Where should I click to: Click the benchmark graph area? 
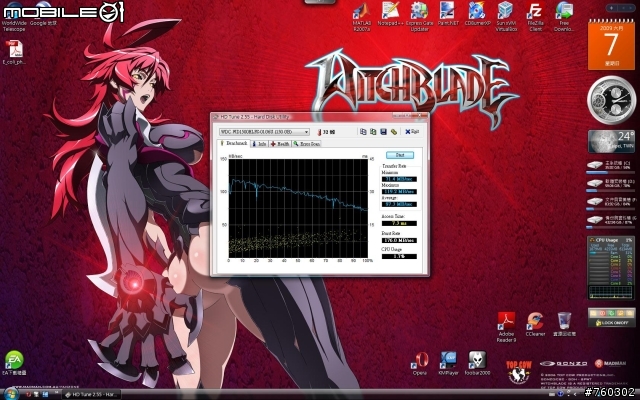298,208
